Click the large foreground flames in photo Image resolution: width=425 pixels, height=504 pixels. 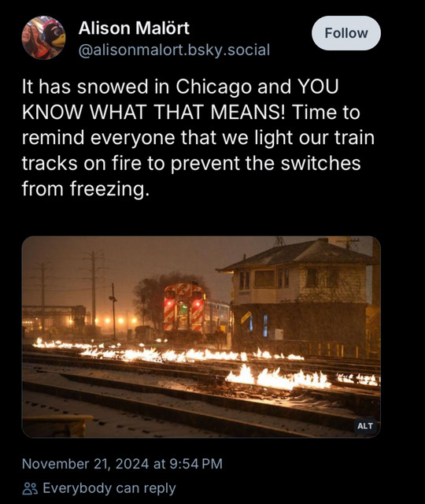click(x=278, y=378)
